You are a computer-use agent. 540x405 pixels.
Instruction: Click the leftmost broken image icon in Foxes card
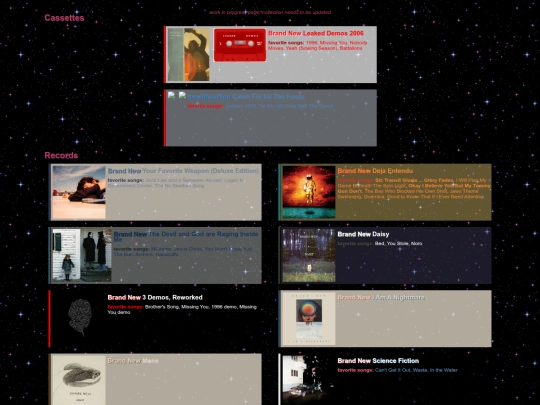pyautogui.click(x=172, y=96)
